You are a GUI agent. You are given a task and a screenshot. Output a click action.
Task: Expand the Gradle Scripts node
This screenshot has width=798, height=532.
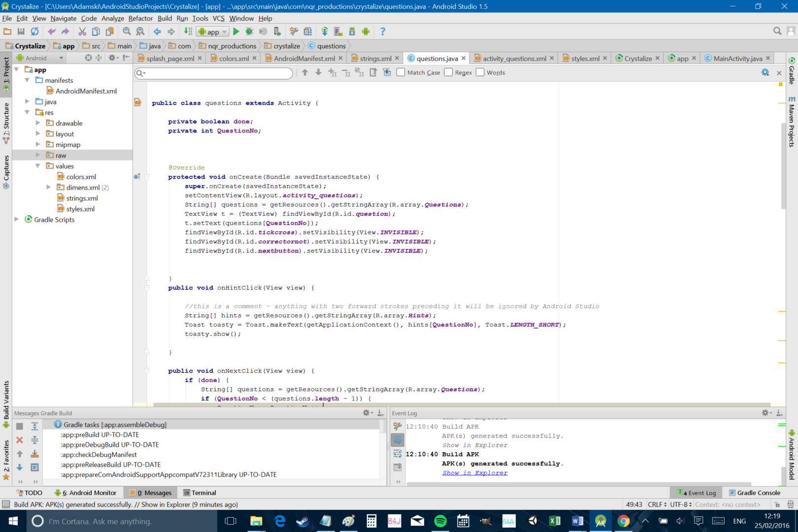[x=17, y=220]
